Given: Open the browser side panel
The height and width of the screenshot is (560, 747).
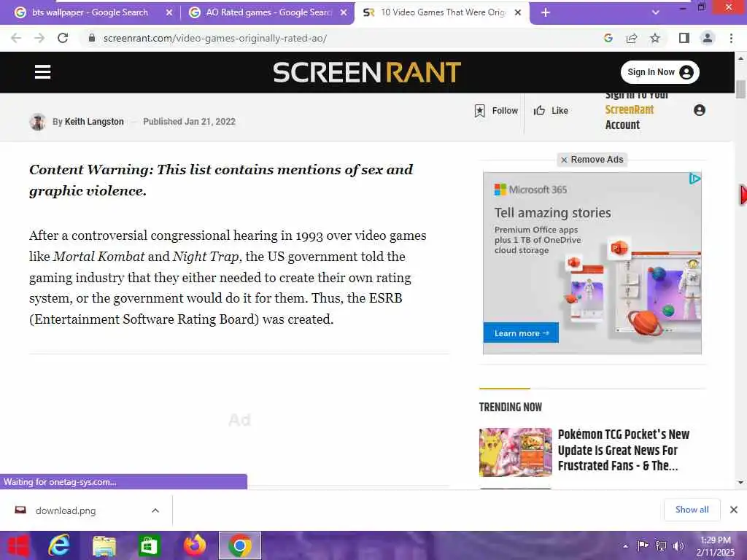Looking at the screenshot, I should [x=684, y=38].
